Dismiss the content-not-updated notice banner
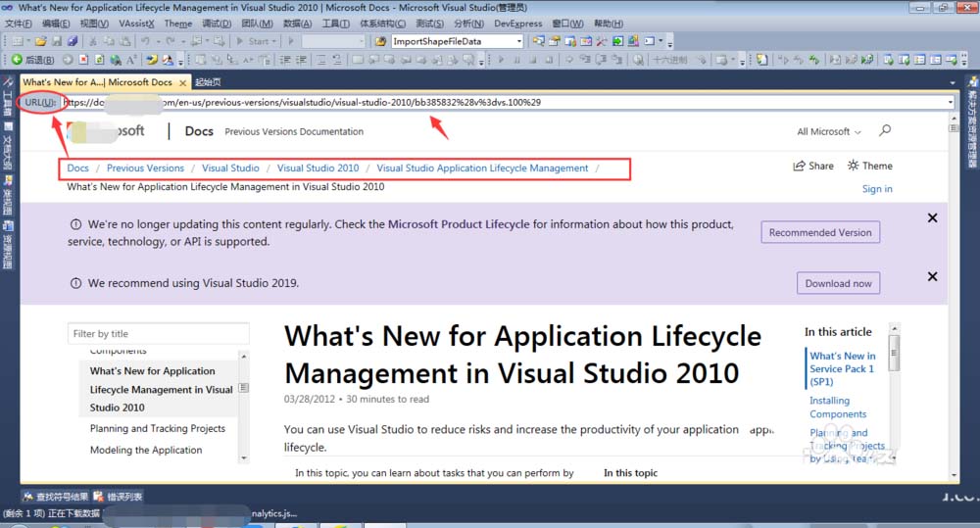The height and width of the screenshot is (528, 980). (x=932, y=218)
